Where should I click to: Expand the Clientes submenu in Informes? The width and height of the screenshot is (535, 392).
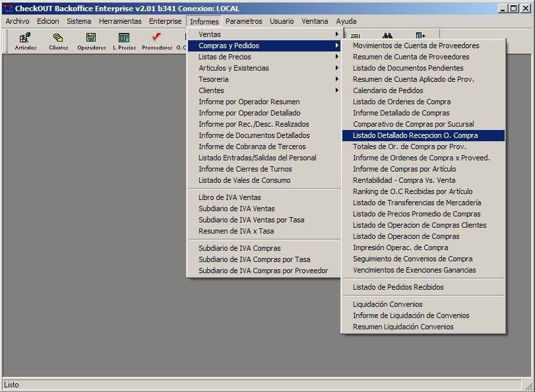point(264,90)
